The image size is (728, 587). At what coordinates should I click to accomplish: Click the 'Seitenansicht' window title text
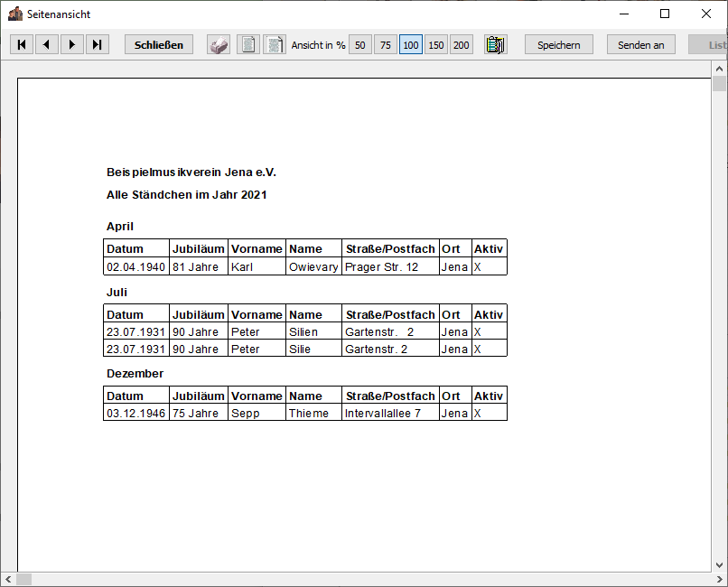tap(59, 14)
